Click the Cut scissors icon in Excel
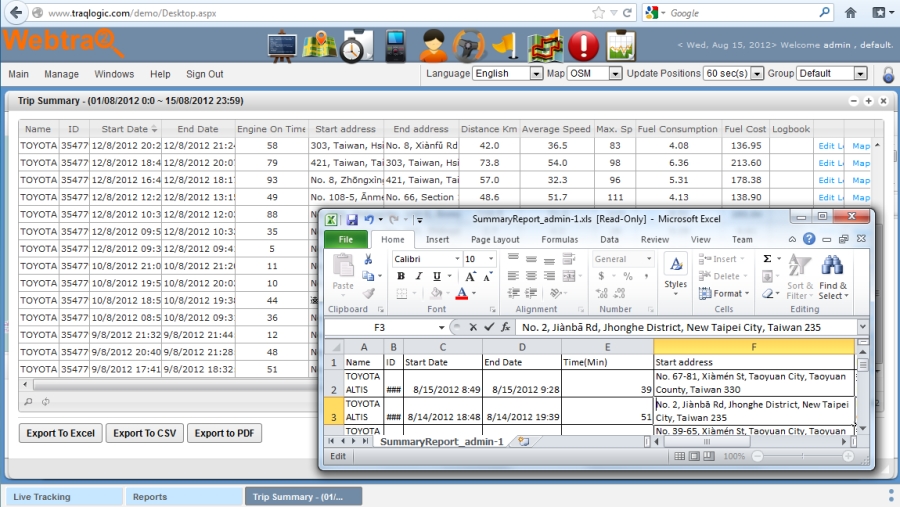Screen dimensions: 900x507 [x=368, y=260]
